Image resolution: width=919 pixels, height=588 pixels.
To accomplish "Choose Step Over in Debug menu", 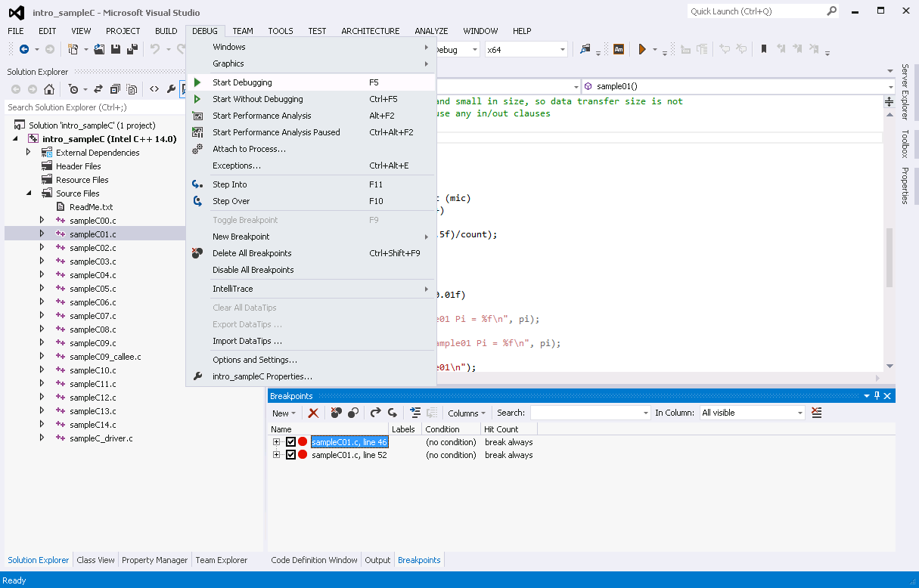I will (311, 201).
